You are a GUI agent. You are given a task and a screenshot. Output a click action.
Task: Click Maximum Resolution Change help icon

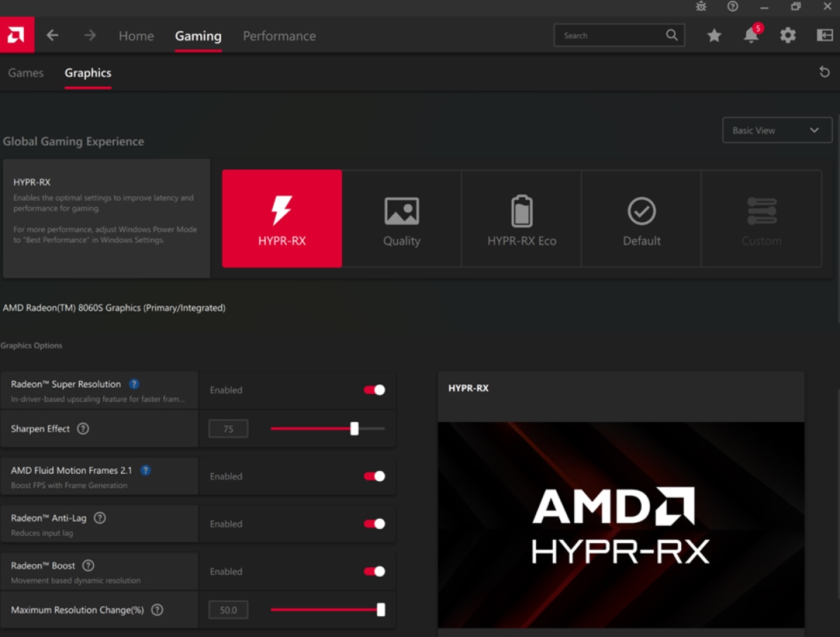pyautogui.click(x=157, y=610)
